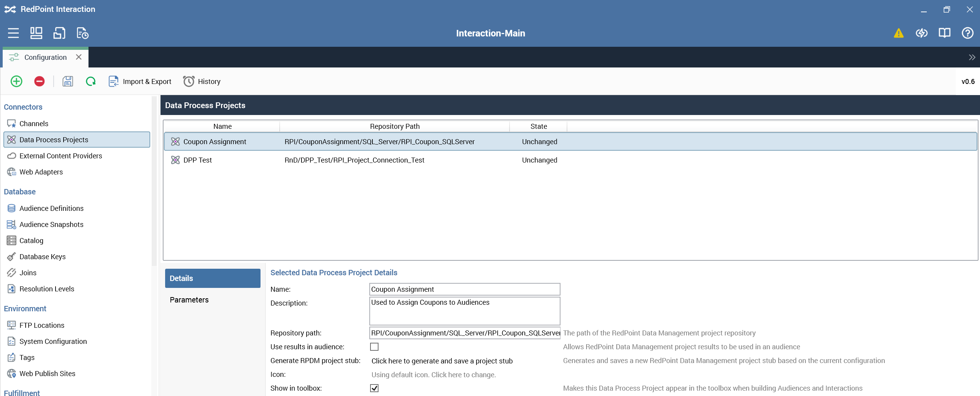
Task: Open the help question mark icon
Action: click(967, 33)
